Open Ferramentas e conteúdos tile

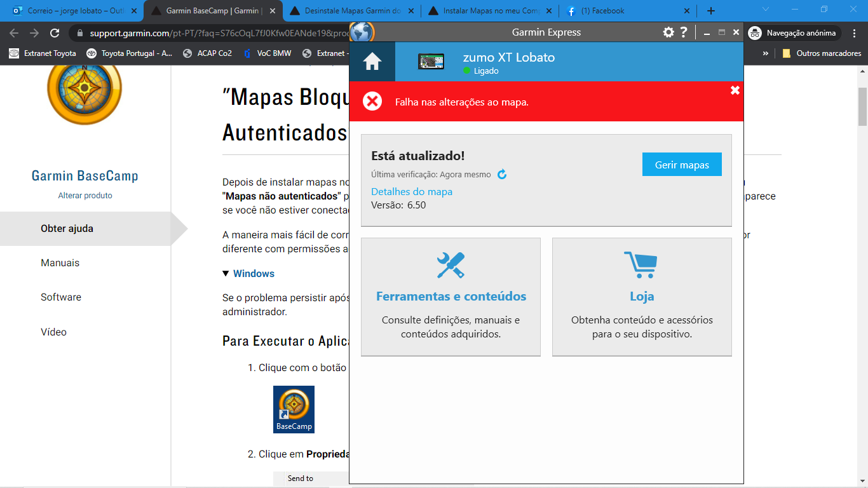coord(451,297)
